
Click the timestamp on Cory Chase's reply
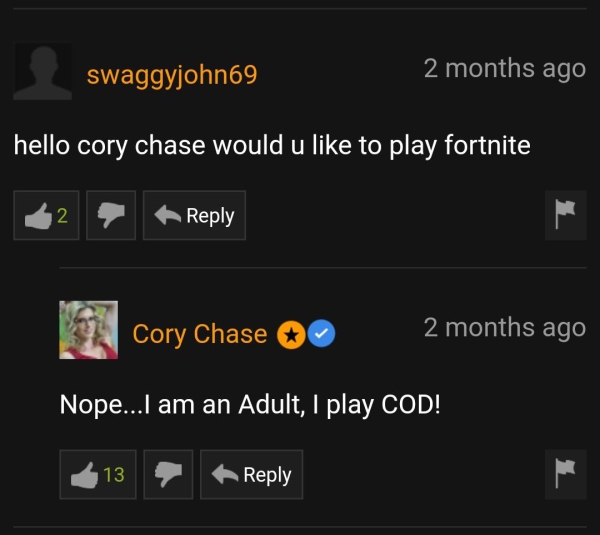point(505,328)
